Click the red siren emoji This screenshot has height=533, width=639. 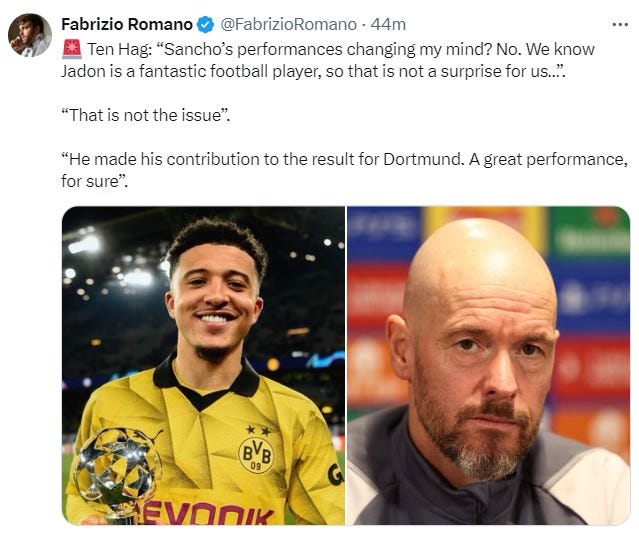tap(73, 49)
